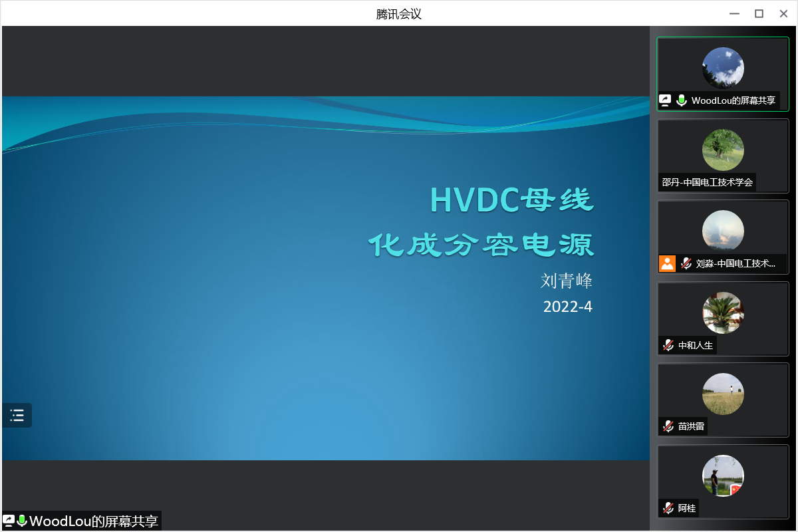The image size is (798, 532).
Task: Click the 腾讯会议 window title
Action: (399, 13)
